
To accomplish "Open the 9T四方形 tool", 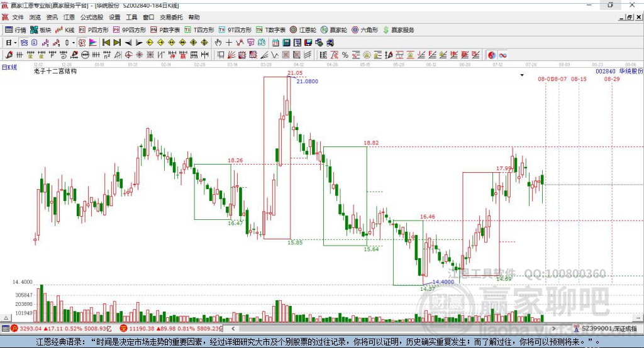I will [235, 30].
